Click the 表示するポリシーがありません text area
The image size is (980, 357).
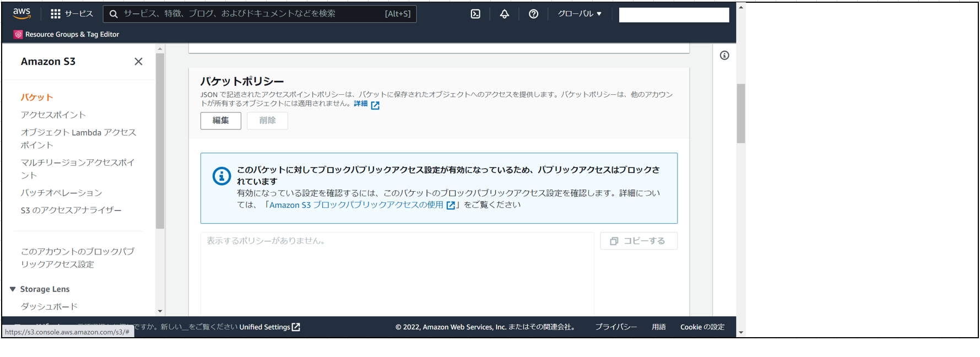pos(397,274)
